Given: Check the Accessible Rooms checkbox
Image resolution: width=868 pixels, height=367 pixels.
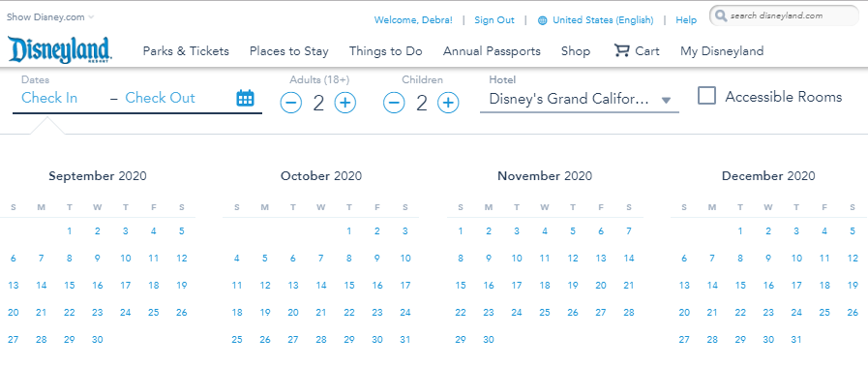Looking at the screenshot, I should [707, 95].
